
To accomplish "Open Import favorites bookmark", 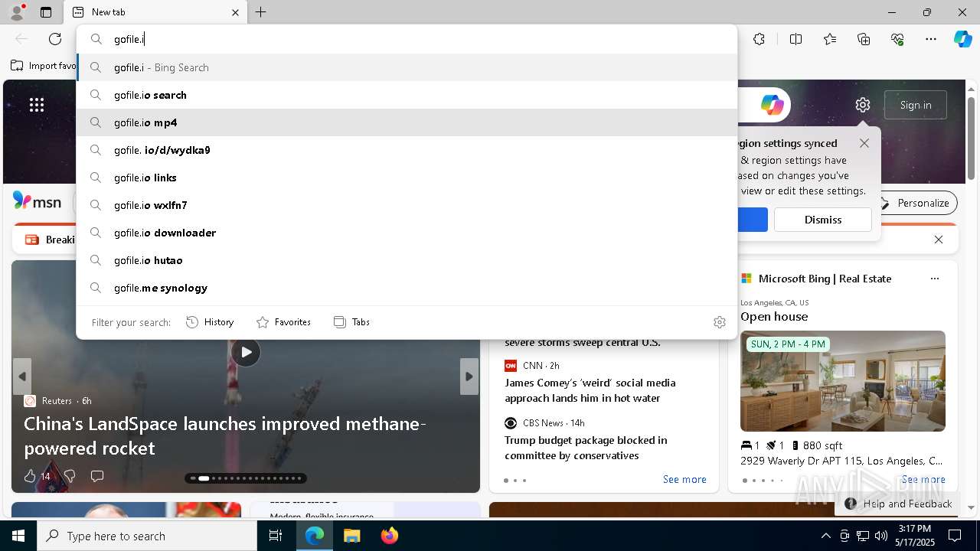I will click(x=43, y=66).
